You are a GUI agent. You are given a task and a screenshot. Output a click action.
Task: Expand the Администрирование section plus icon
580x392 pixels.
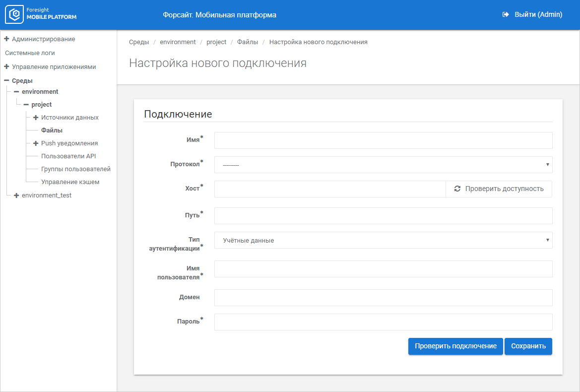6,39
